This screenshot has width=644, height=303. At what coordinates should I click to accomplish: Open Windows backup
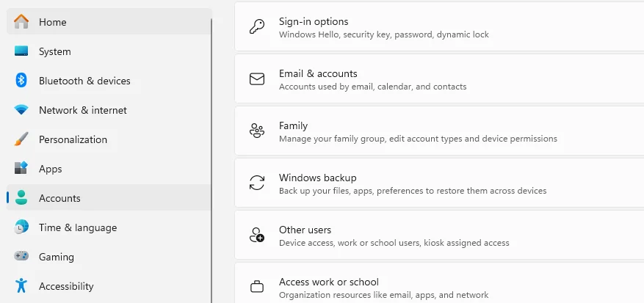click(x=439, y=183)
